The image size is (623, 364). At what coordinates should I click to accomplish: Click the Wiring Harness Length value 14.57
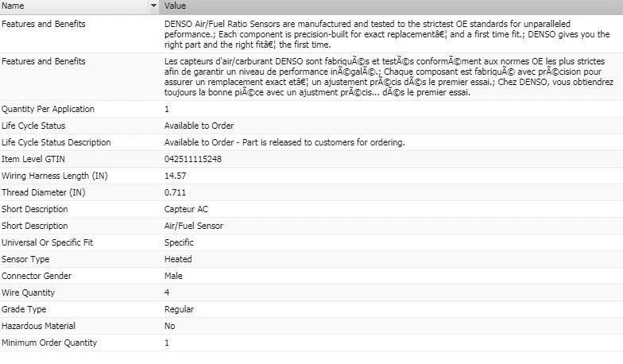(x=175, y=176)
